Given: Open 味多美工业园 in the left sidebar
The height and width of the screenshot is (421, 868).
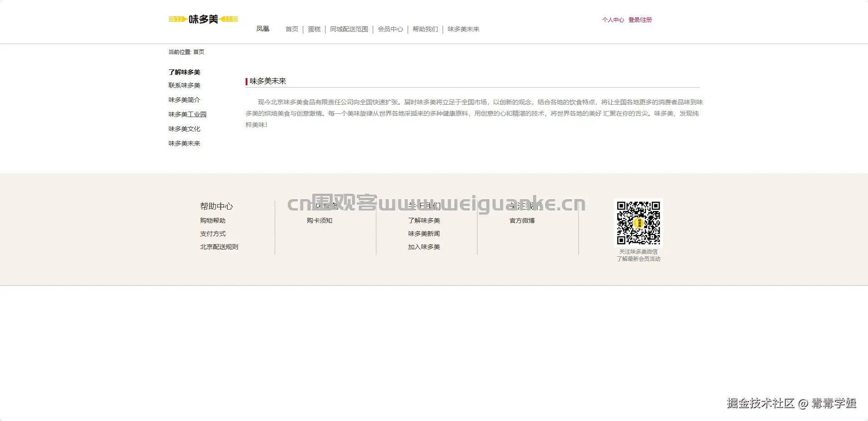Looking at the screenshot, I should point(187,114).
